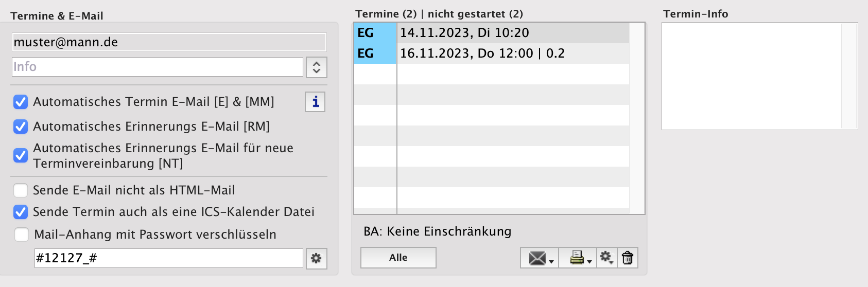Click the blue info icon beside Termin E-Mail

coord(315,102)
